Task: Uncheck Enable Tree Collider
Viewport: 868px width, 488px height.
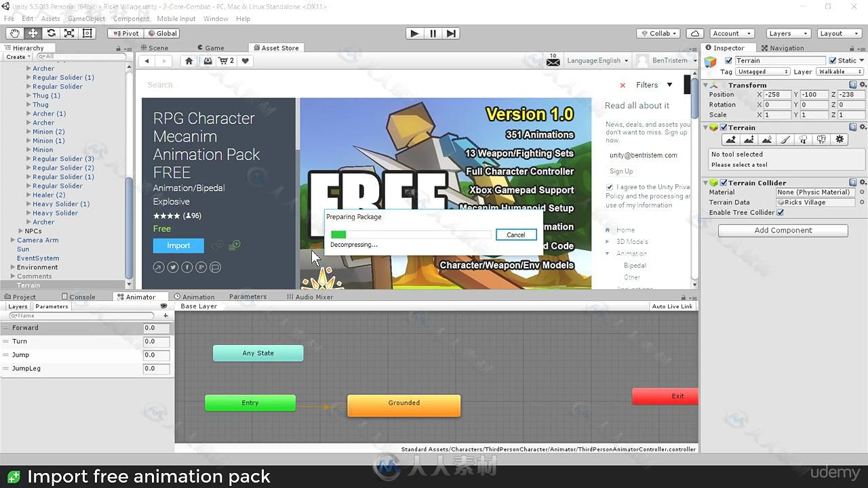Action: (781, 213)
